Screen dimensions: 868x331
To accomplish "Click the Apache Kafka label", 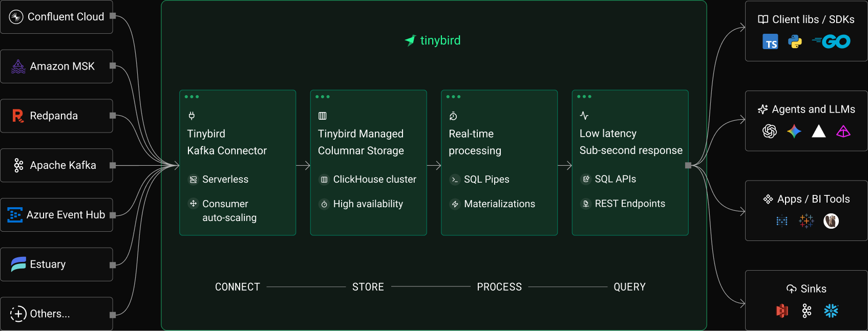I will coord(63,165).
